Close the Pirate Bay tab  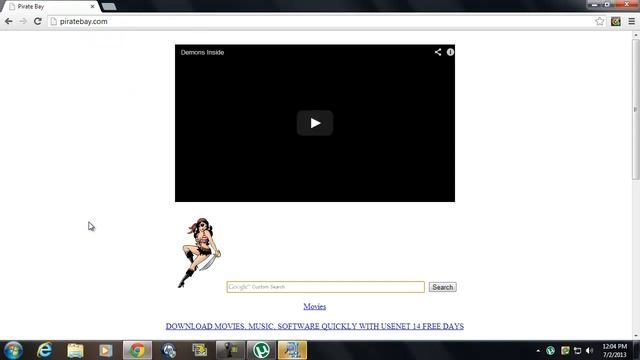click(92, 7)
